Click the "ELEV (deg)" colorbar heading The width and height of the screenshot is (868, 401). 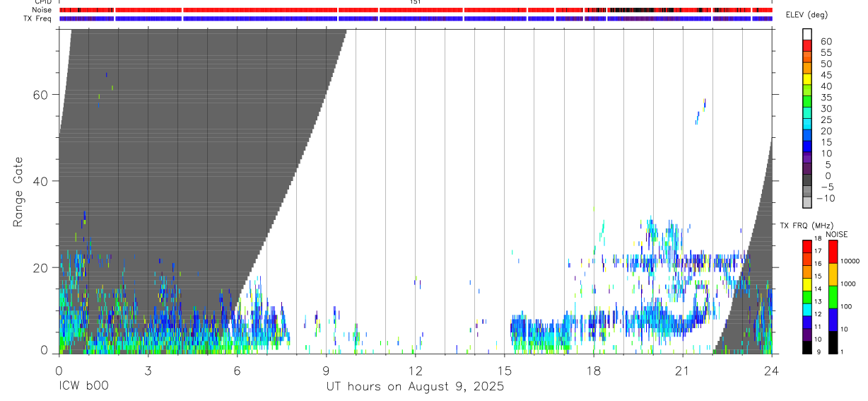point(807,15)
